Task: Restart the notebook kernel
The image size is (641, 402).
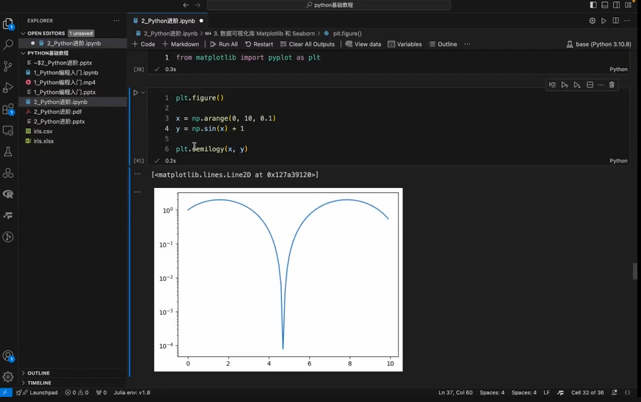Action: click(x=259, y=44)
